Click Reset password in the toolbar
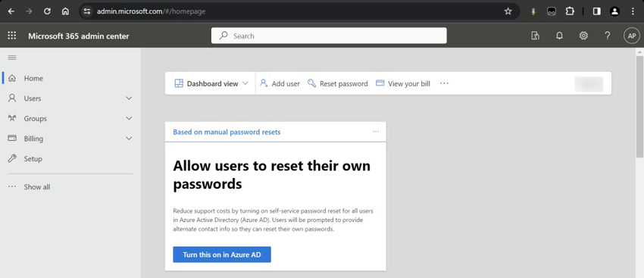The image size is (644, 278). pos(338,83)
